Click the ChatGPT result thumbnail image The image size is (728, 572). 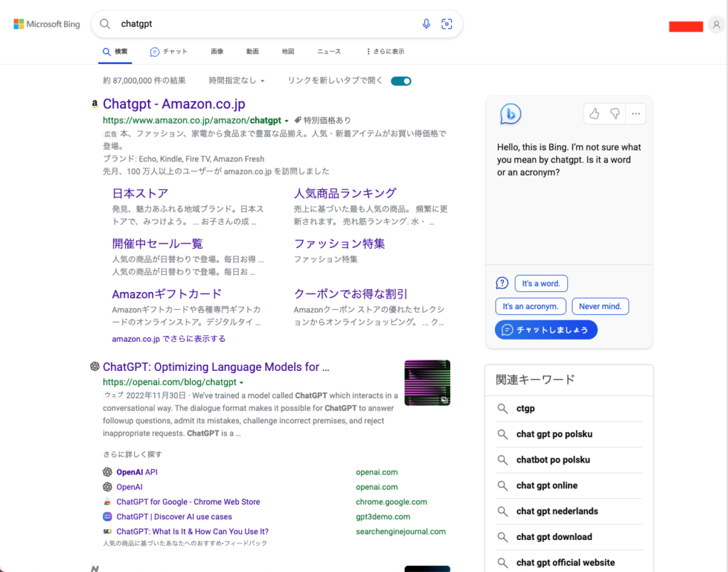pos(427,382)
